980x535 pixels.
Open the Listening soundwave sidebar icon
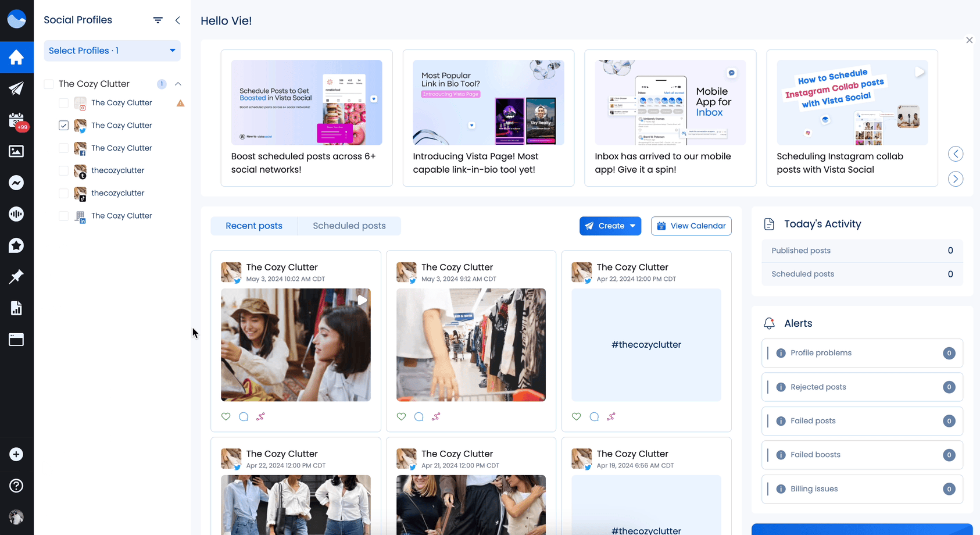pyautogui.click(x=16, y=214)
